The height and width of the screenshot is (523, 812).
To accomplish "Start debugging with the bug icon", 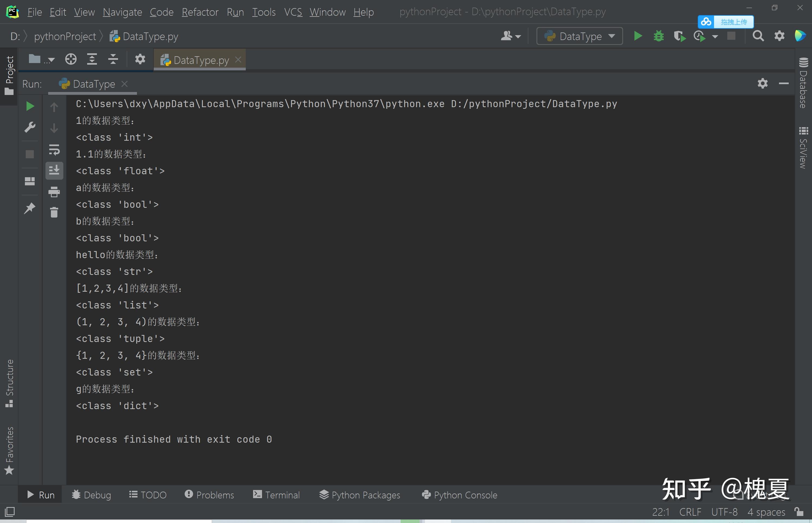I will point(659,36).
